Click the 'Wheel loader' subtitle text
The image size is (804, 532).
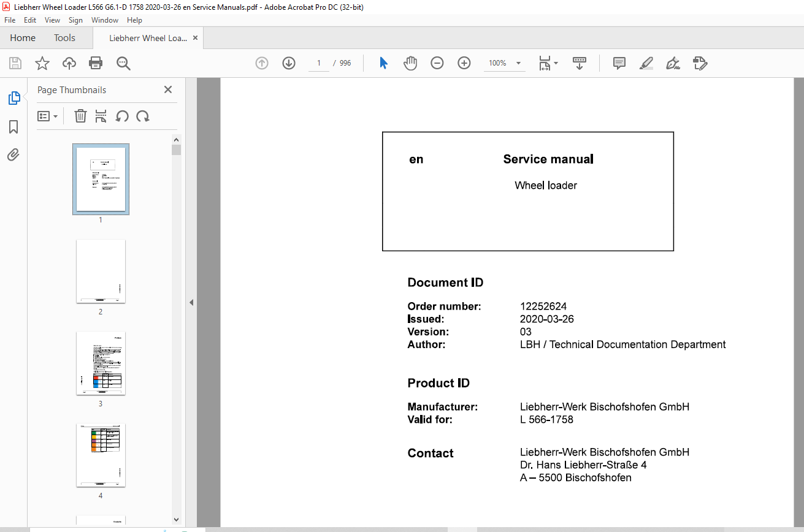546,186
